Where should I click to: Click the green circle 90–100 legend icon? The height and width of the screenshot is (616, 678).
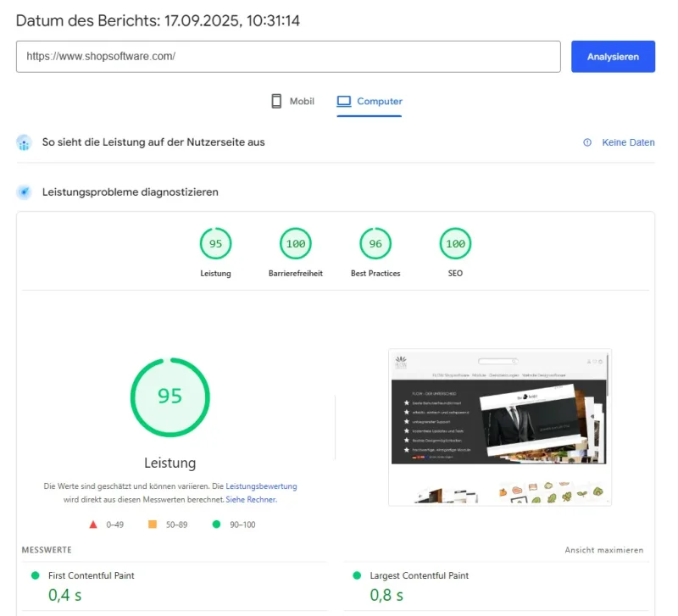216,524
